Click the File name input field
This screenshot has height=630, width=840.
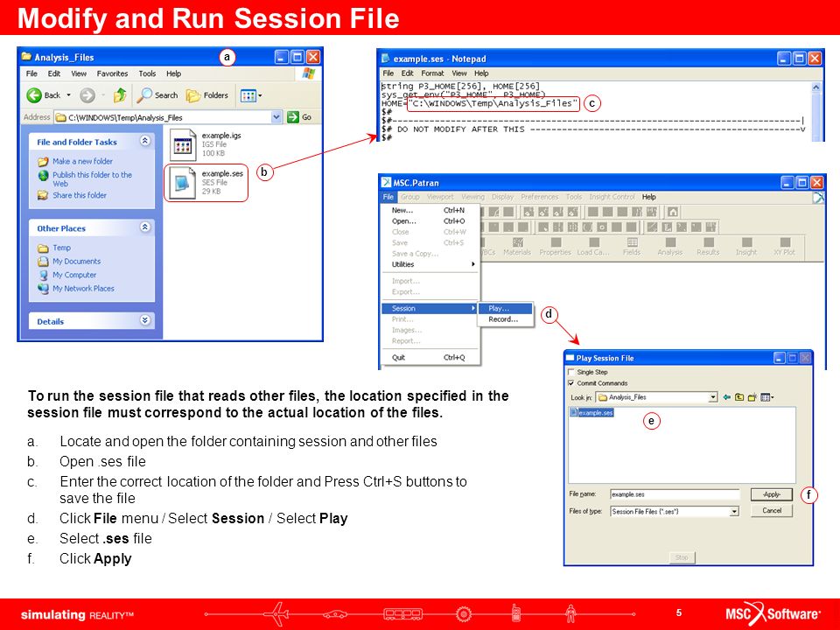pyautogui.click(x=675, y=494)
